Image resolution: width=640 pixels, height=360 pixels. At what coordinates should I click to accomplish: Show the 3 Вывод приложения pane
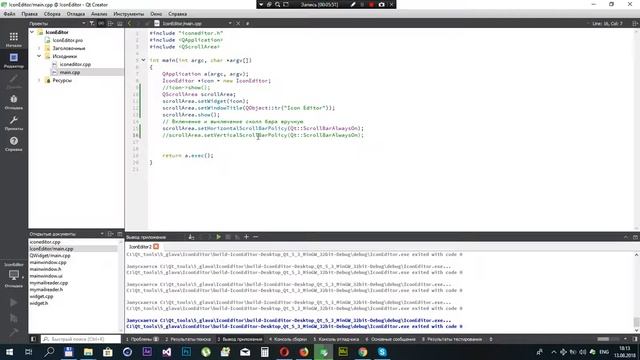tap(240, 339)
